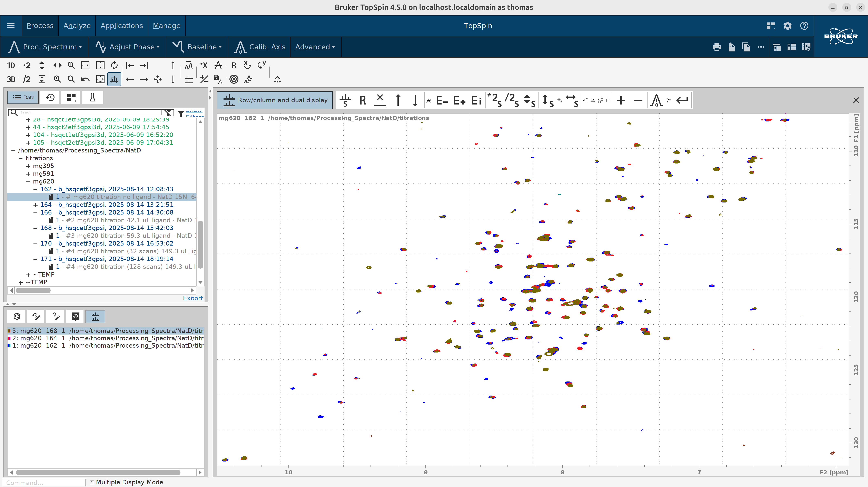Open the Analyze menu tab

click(x=77, y=26)
